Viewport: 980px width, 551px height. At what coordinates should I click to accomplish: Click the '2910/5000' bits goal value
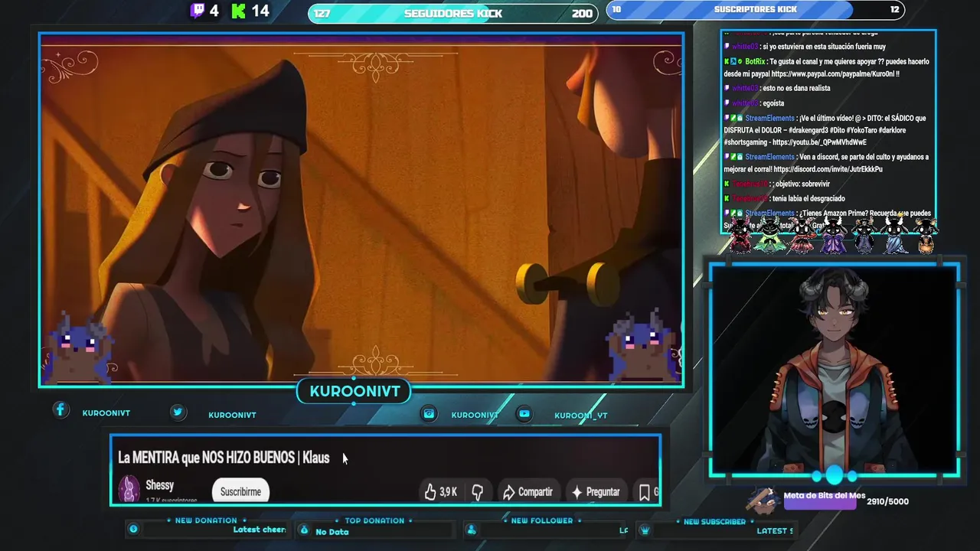coord(887,501)
